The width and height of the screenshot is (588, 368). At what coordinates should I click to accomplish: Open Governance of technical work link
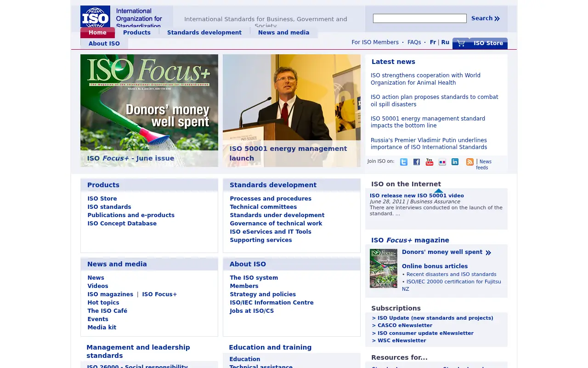[x=276, y=224]
